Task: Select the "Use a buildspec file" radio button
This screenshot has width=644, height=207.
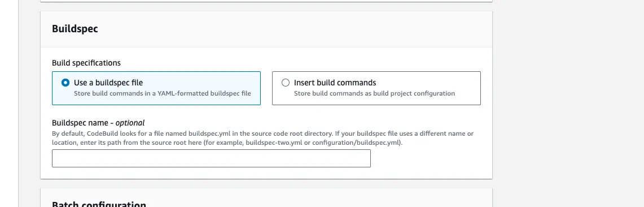Action: (65, 83)
